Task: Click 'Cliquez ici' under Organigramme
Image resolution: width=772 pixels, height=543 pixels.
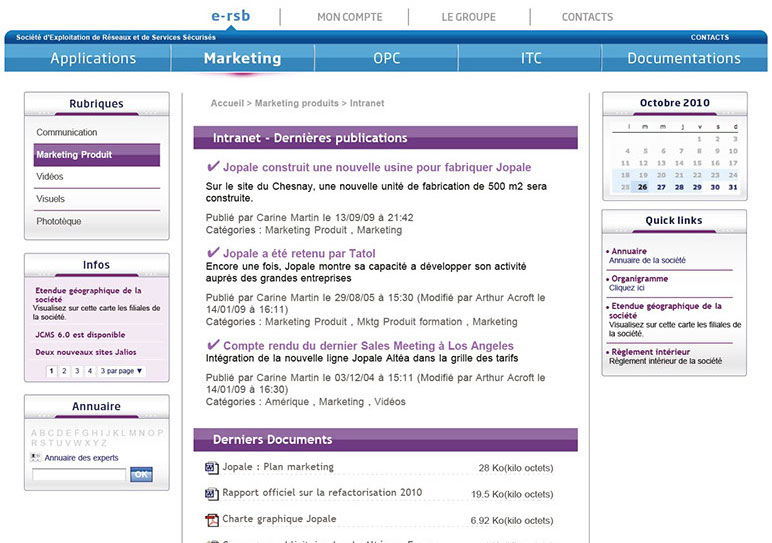Action: coord(627,288)
